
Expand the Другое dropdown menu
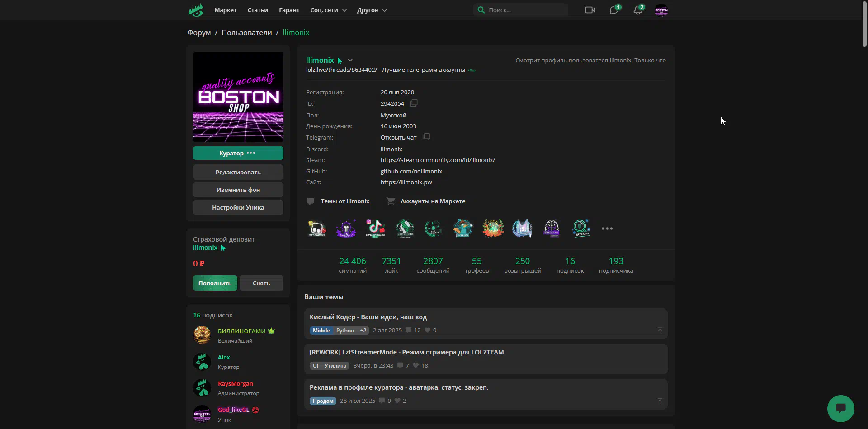point(372,10)
